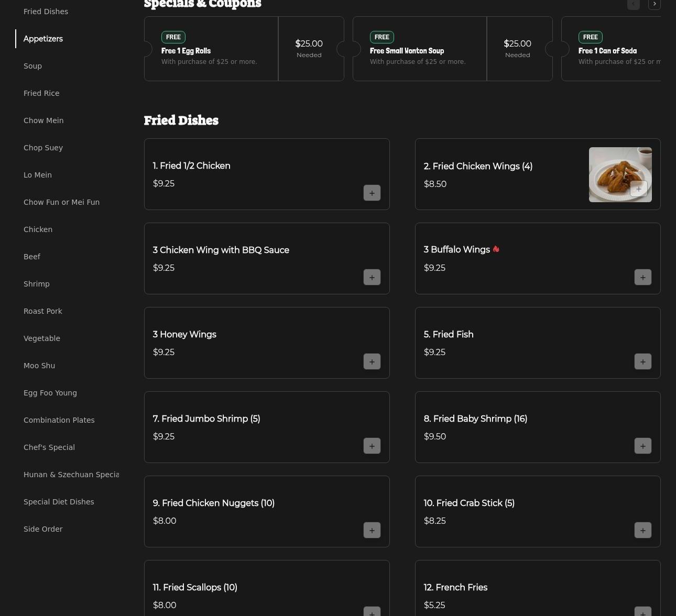Add Buffalo Wings using plus button
The height and width of the screenshot is (616, 676).
643,277
